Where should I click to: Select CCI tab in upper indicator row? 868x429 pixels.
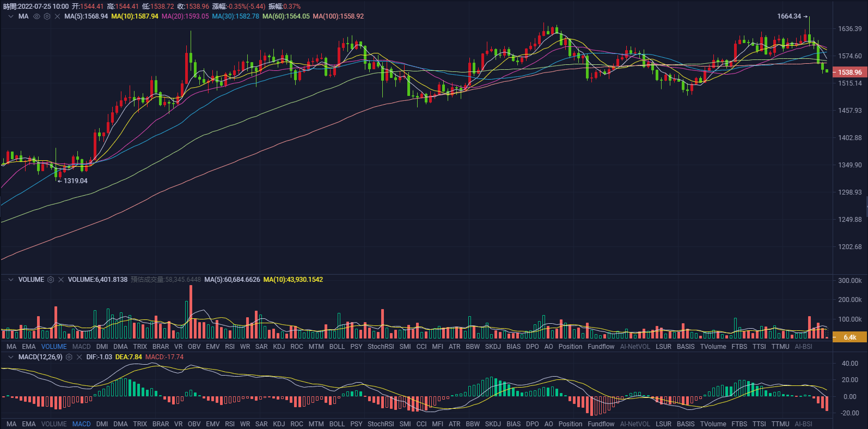click(x=421, y=347)
